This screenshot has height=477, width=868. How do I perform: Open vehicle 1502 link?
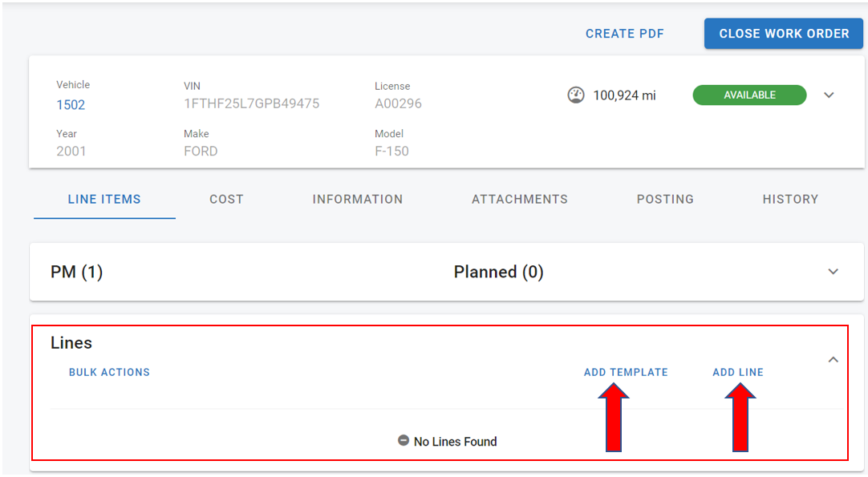pos(71,105)
